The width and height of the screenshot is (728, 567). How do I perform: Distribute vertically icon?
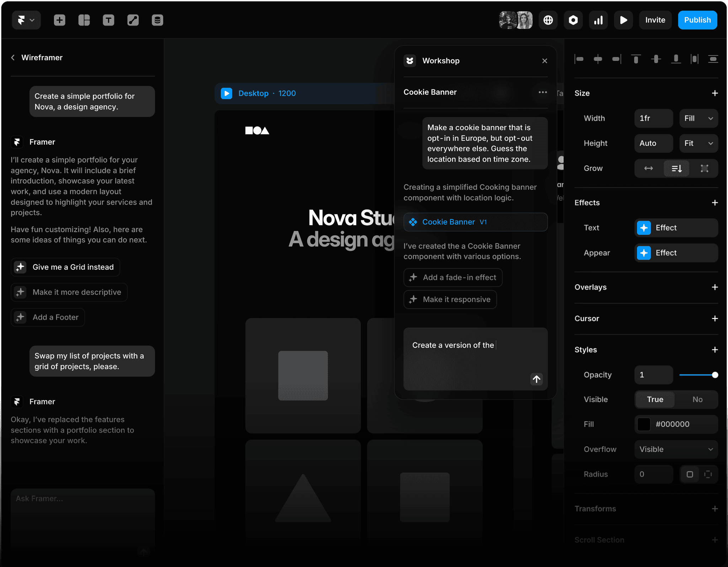[x=713, y=59]
